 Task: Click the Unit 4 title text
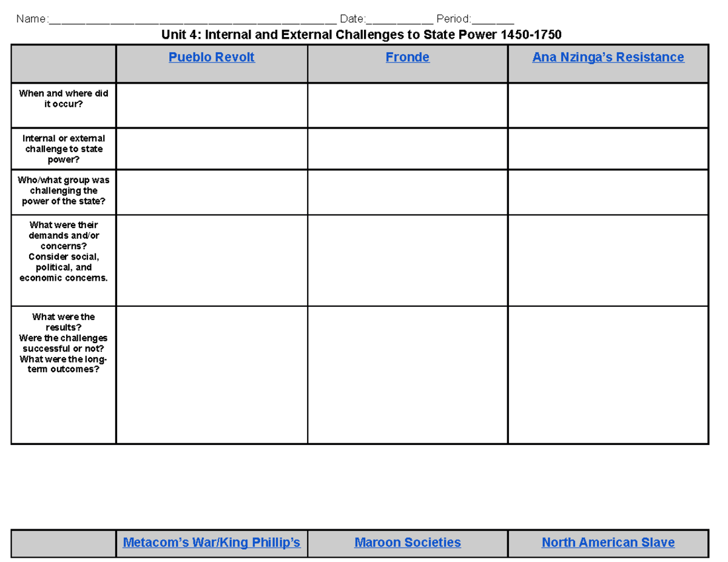[362, 35]
